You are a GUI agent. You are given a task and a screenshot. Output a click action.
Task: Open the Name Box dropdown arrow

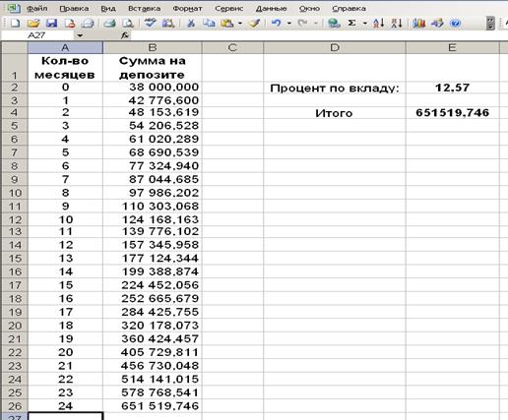click(80, 35)
